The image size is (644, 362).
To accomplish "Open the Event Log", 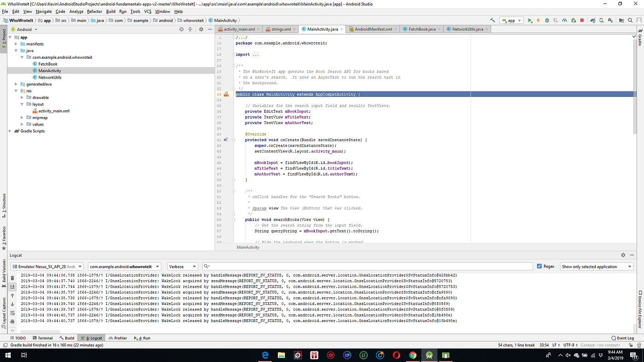I will pyautogui.click(x=622, y=338).
